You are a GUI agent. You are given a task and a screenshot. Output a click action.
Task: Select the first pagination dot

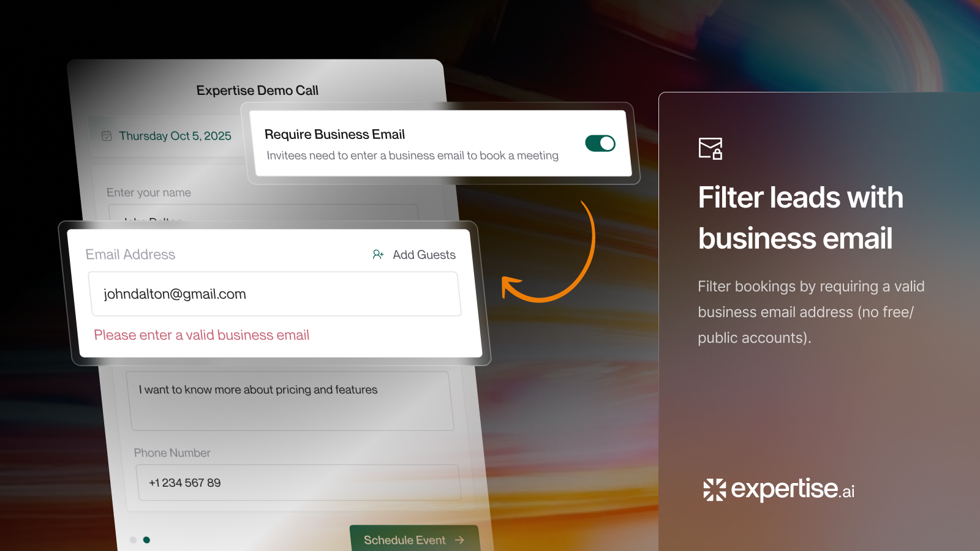[133, 540]
